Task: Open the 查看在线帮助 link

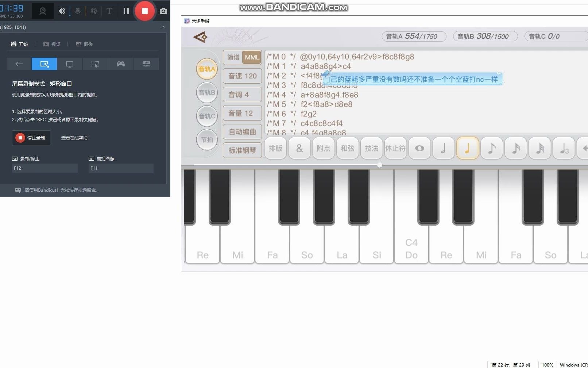Action: pos(74,138)
